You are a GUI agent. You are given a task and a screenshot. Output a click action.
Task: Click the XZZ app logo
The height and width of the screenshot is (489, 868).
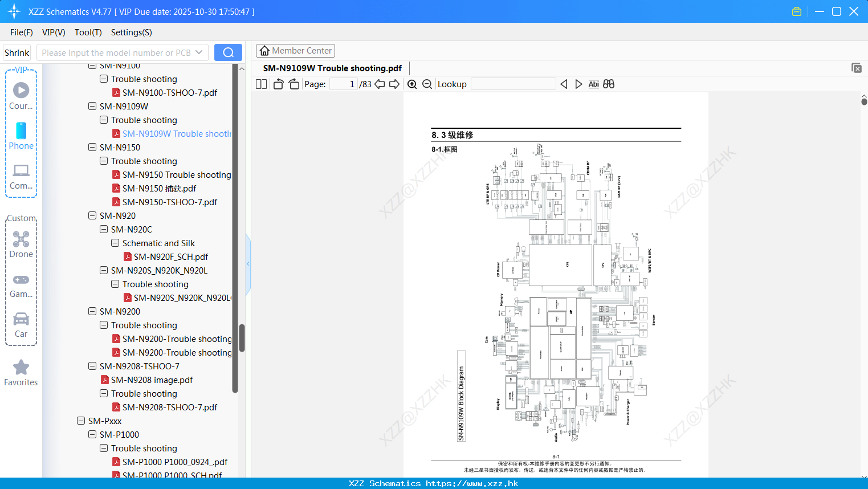[x=14, y=11]
